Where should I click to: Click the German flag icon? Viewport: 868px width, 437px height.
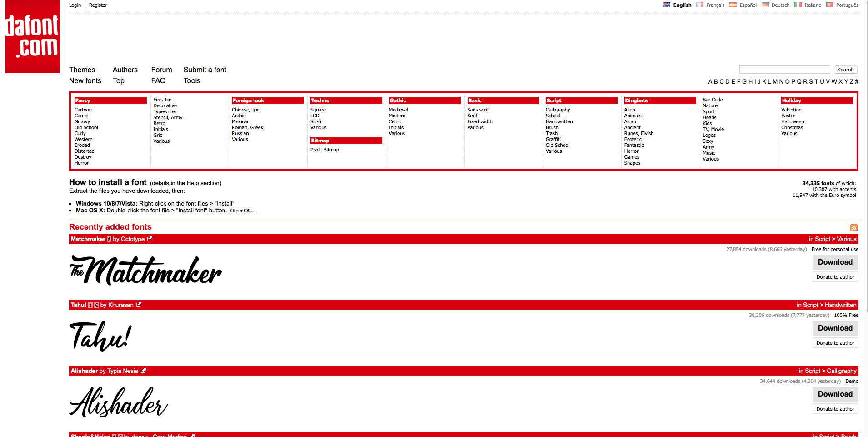(765, 5)
